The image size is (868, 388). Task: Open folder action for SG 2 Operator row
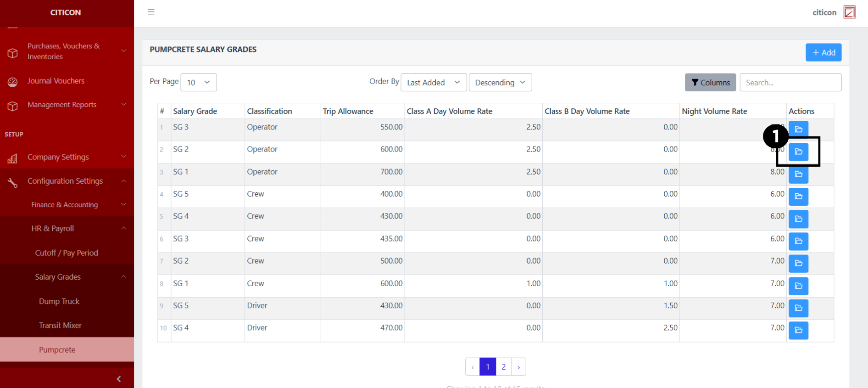point(798,152)
